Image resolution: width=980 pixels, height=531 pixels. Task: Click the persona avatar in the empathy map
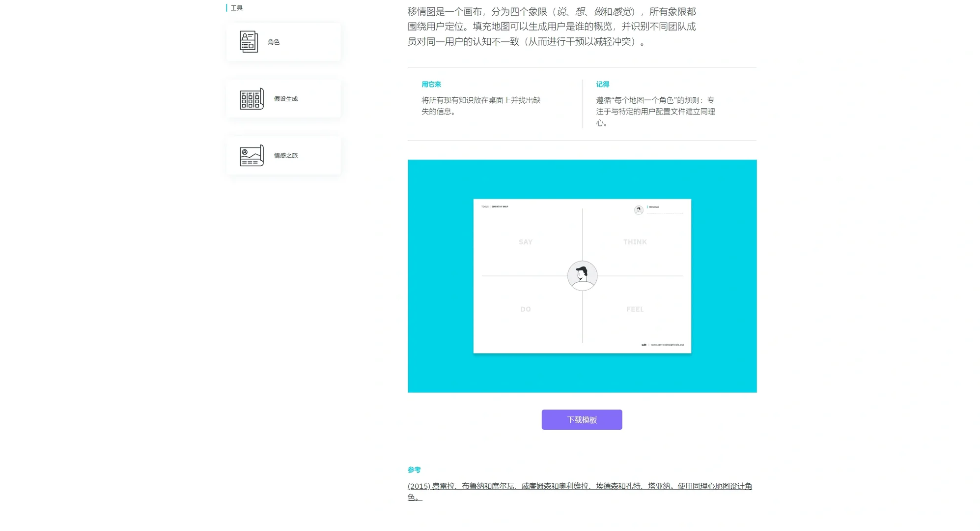tap(582, 276)
